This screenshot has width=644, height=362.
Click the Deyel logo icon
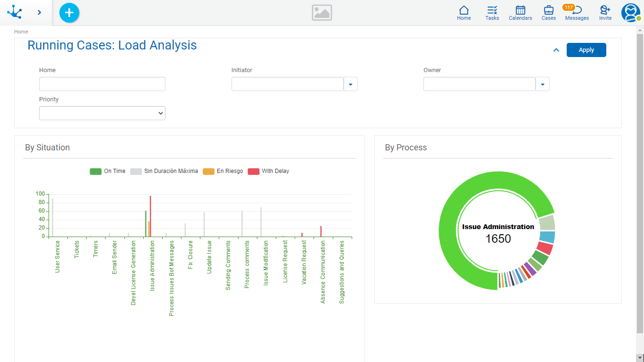pos(15,12)
